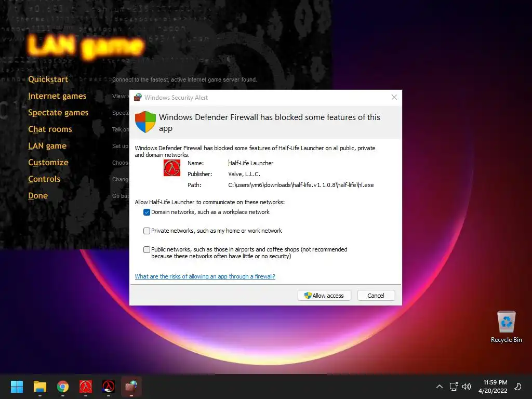Click the Half-Life Launcher name text
Viewport: 532px width, 399px height.
tap(251, 163)
